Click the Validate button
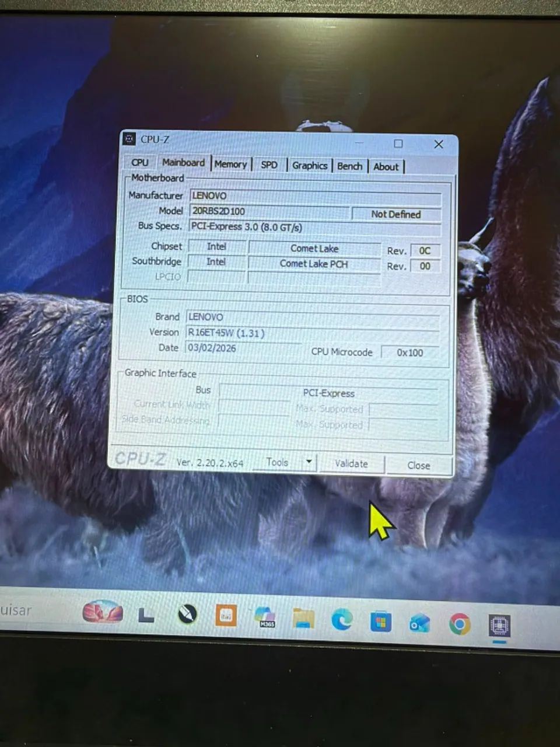Screen dimensions: 560x747 coord(351,463)
